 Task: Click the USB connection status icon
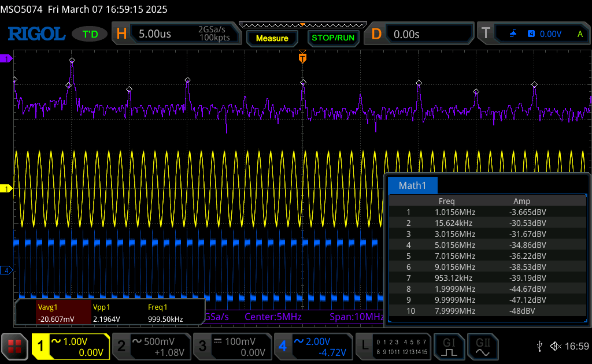point(539,346)
